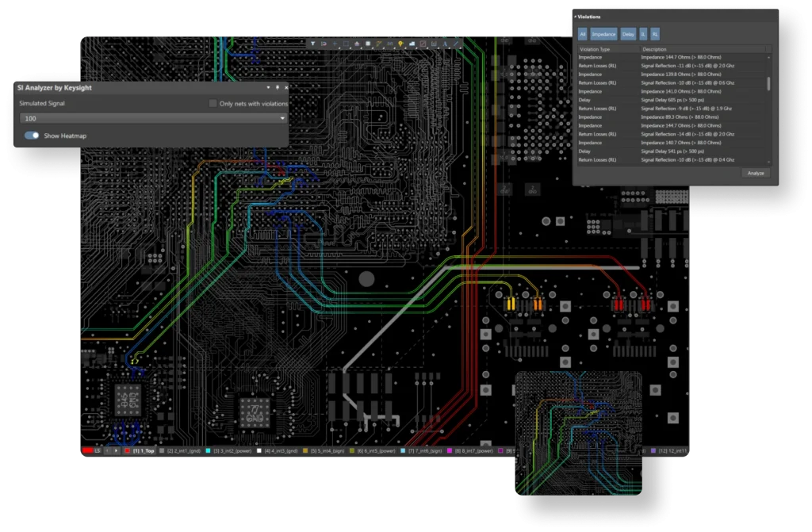
Task: Click the interactive routing tool icon
Action: click(379, 44)
